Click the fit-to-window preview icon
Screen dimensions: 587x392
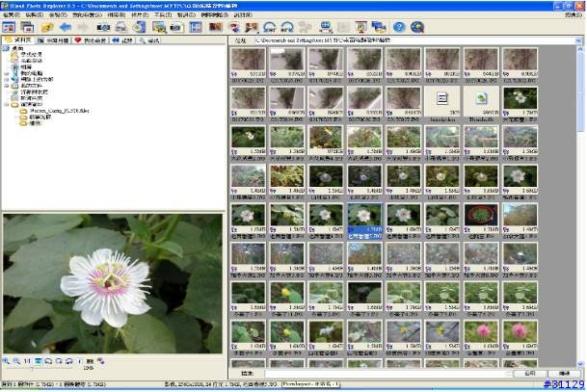pyautogui.click(x=38, y=361)
